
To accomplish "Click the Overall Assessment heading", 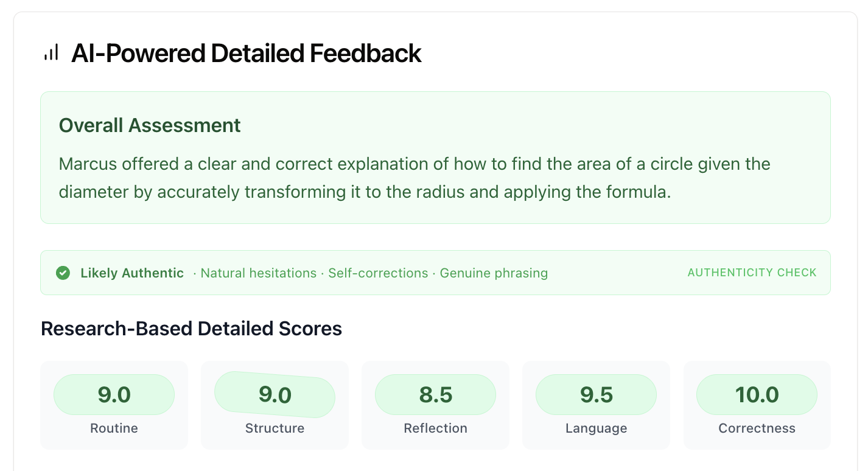I will 150,125.
